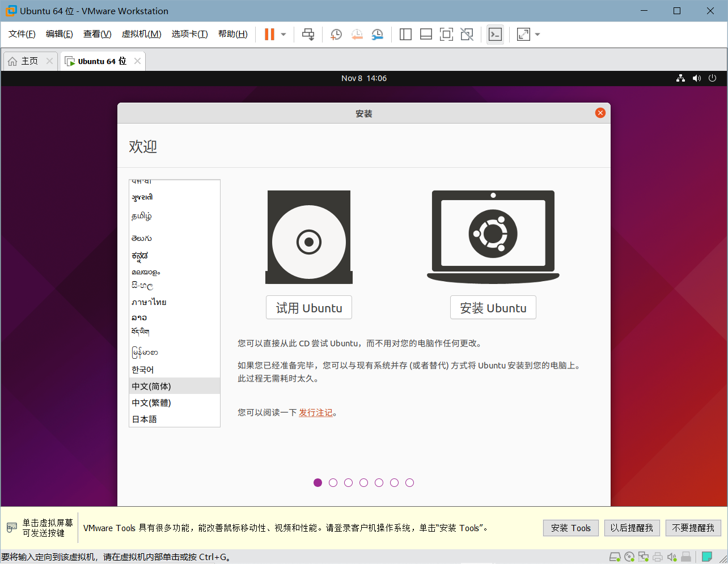This screenshot has width=728, height=564.
Task: Toggle the console view icon
Action: click(495, 35)
